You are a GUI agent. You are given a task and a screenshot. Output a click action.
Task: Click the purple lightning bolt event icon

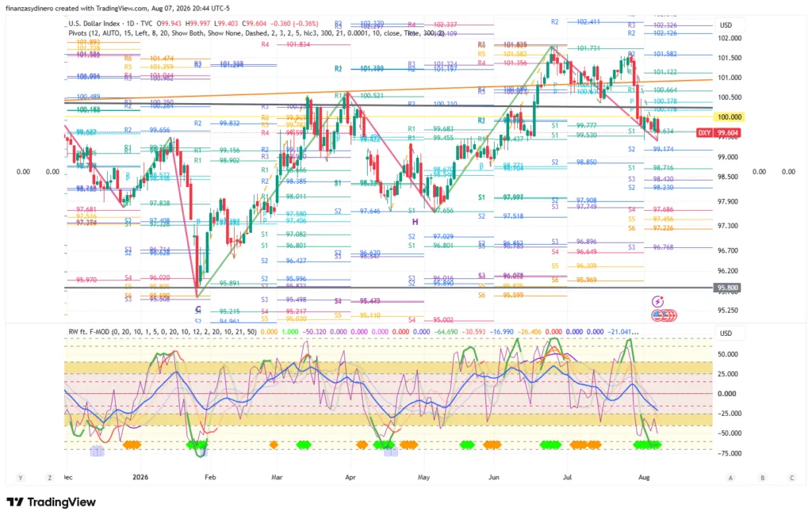[x=657, y=301]
